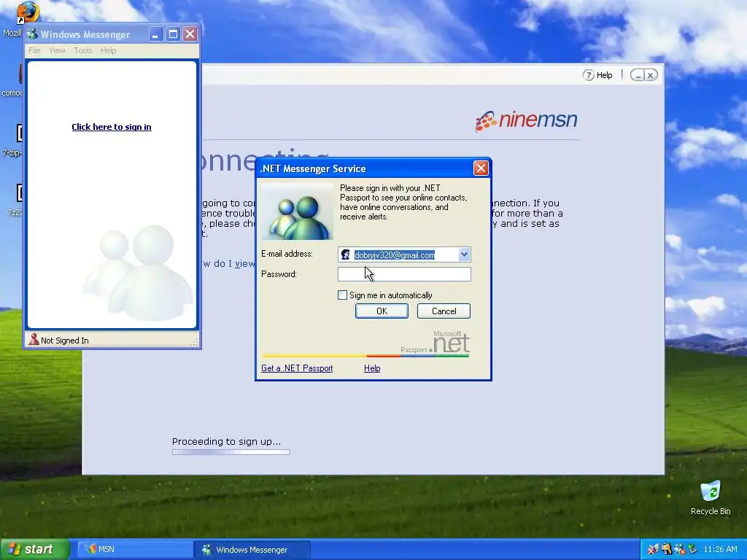Open the Start menu
Viewport: 747px width, 560px height.
34,549
